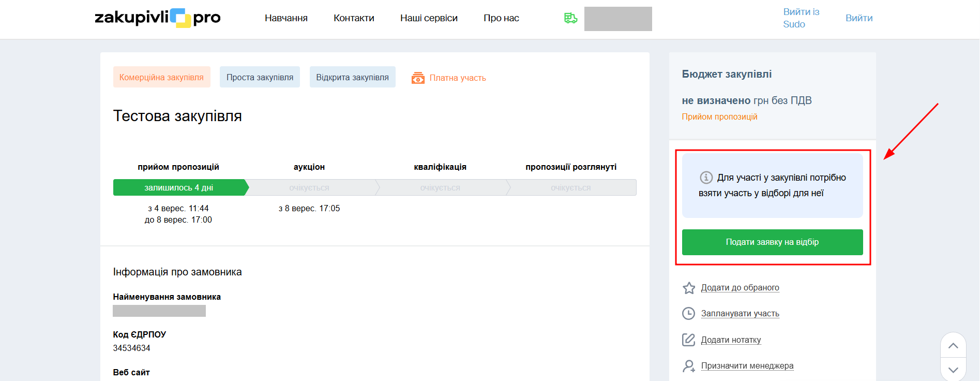The image size is (980, 381).
Task: Click the clock icon for planning participation
Action: 689,314
